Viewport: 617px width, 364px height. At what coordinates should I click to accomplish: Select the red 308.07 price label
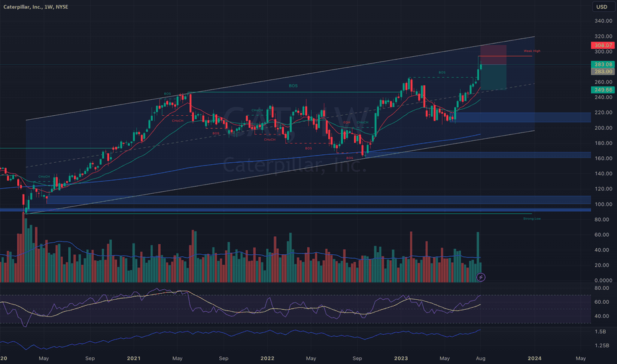point(603,45)
